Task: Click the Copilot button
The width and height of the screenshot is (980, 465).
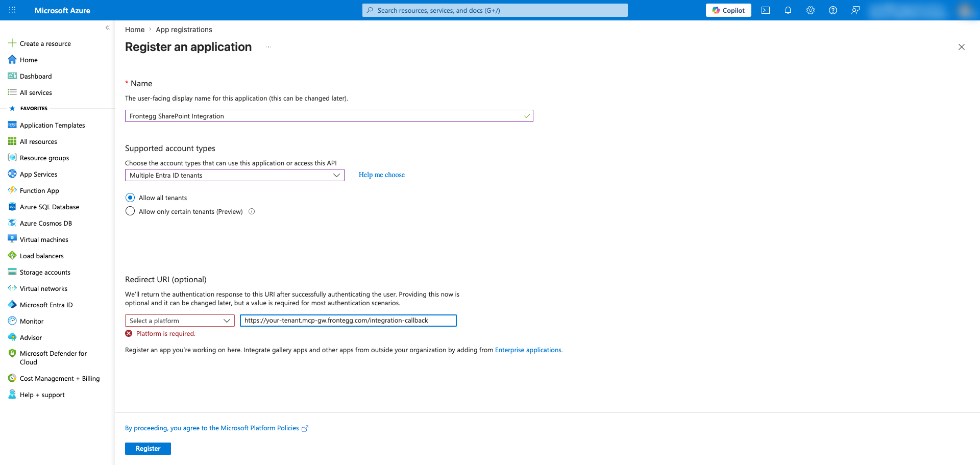Action: pos(728,10)
